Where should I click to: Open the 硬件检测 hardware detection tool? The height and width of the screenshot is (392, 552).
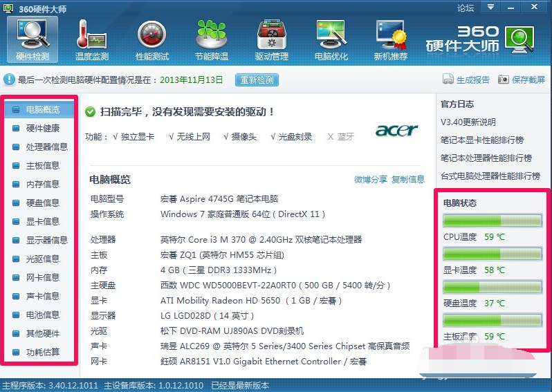click(x=33, y=40)
